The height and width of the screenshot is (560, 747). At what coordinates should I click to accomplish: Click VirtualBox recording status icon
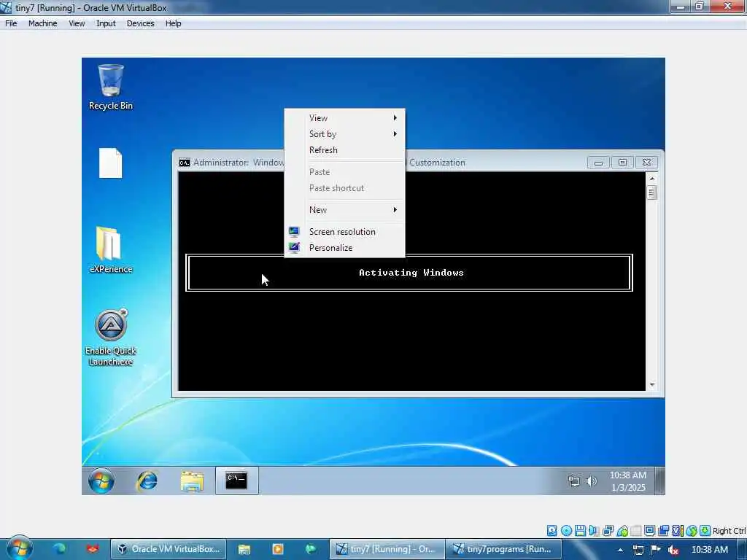coord(664,531)
